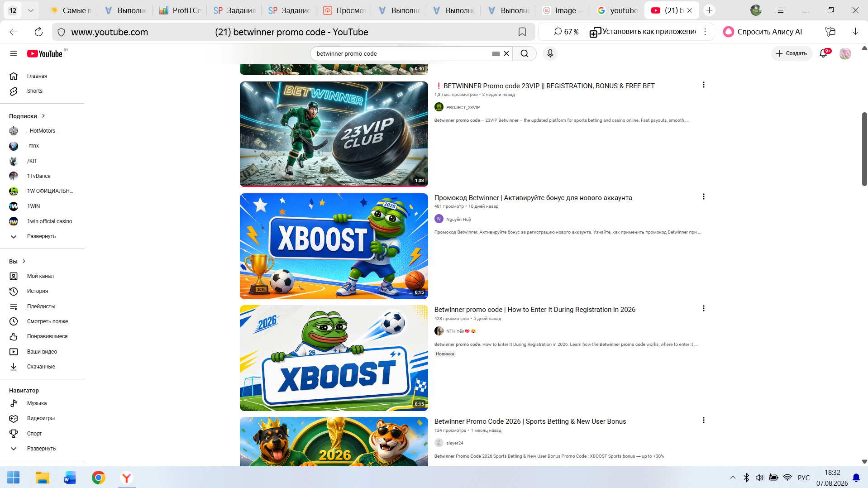Open options for the Promo Code 2026 video

(x=703, y=420)
